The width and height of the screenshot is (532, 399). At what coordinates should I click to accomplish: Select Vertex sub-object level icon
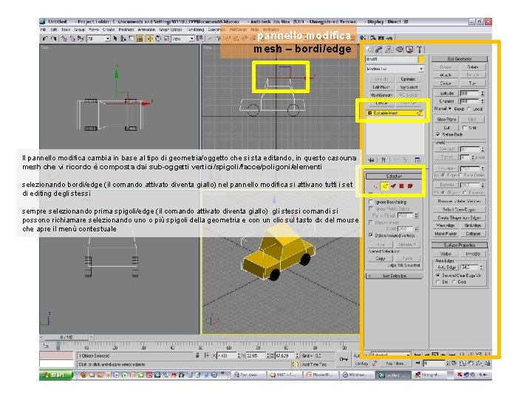[x=376, y=186]
